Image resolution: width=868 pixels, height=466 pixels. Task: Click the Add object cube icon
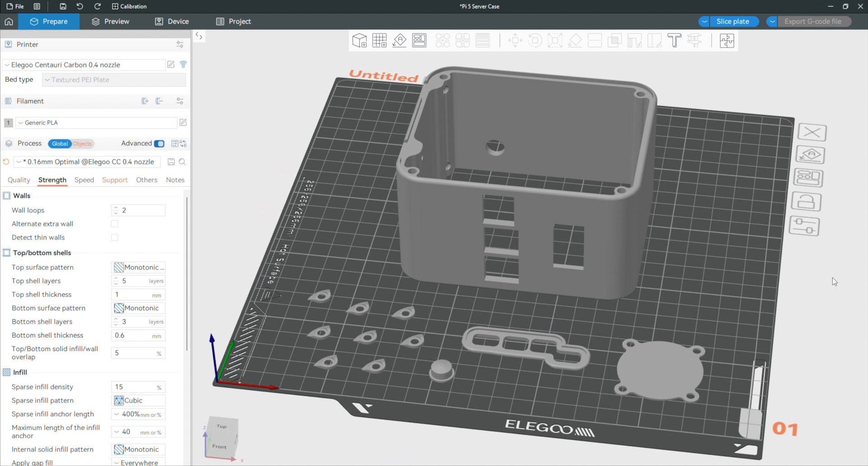[359, 41]
